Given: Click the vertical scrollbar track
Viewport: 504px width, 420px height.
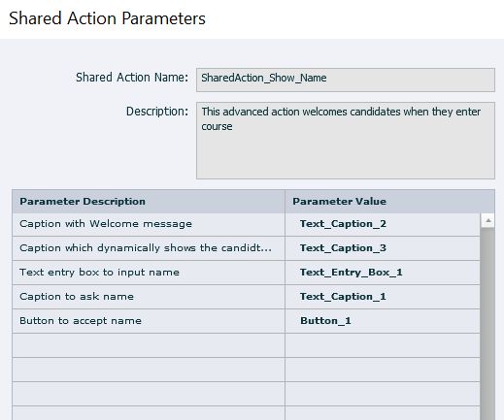Looking at the screenshot, I should pos(487,324).
